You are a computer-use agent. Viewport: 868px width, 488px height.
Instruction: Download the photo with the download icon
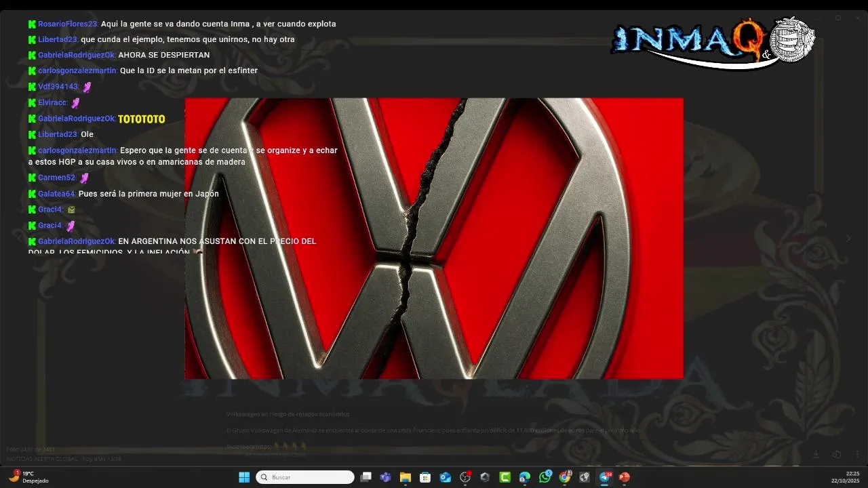click(816, 454)
